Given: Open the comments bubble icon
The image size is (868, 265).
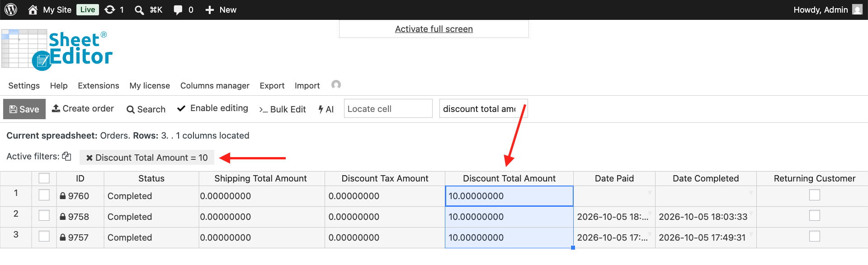Looking at the screenshot, I should tap(178, 10).
